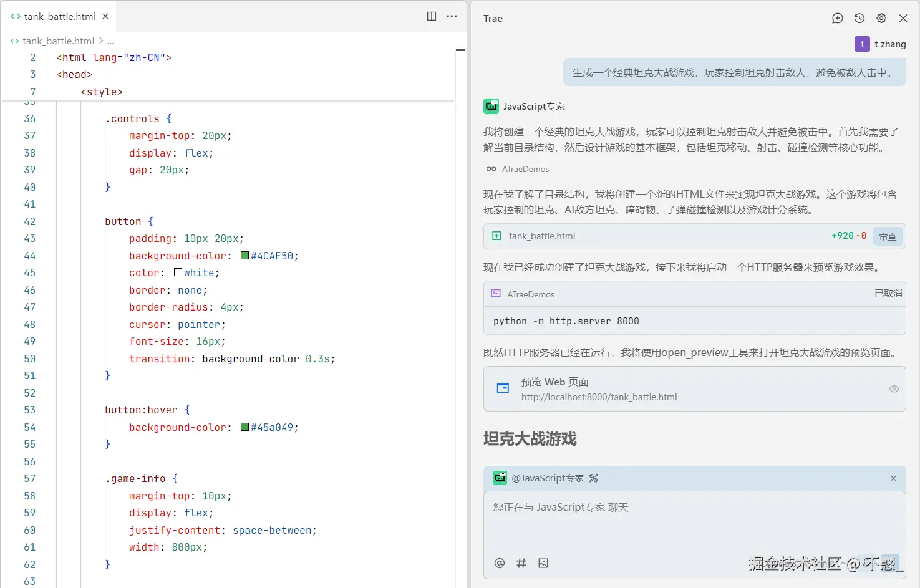Click the white color swatch
This screenshot has height=588, width=920.
tap(178, 272)
